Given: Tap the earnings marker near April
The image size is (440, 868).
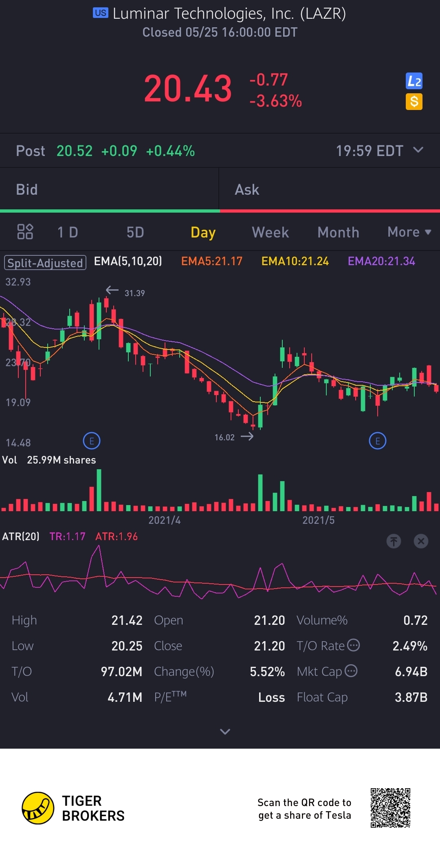Looking at the screenshot, I should click(x=92, y=441).
